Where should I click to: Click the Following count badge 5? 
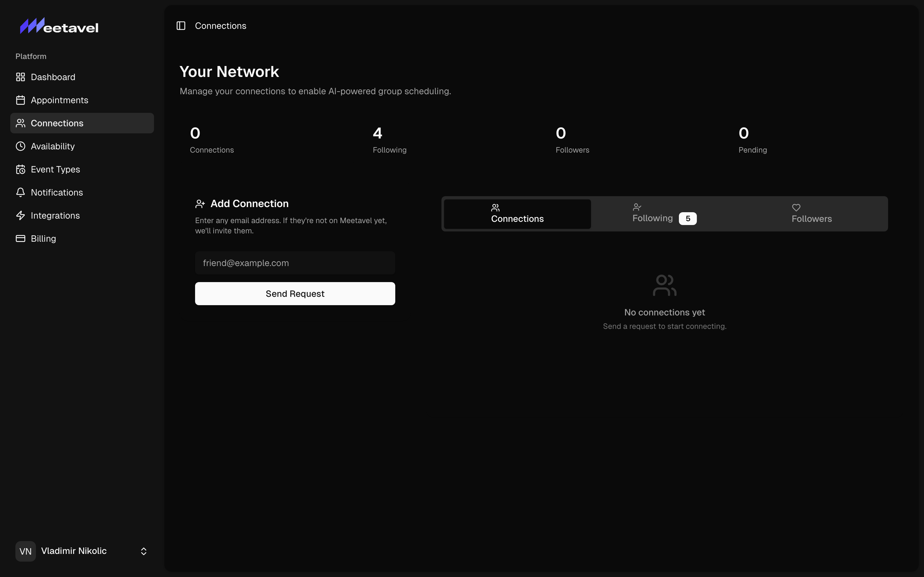click(x=688, y=219)
